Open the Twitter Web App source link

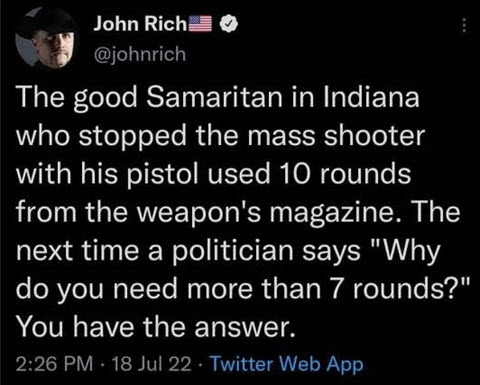pos(287,364)
